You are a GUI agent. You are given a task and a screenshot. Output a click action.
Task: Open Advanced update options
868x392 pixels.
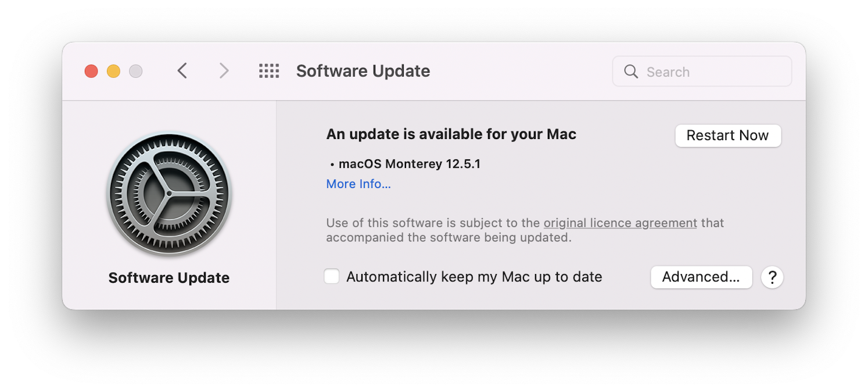701,277
